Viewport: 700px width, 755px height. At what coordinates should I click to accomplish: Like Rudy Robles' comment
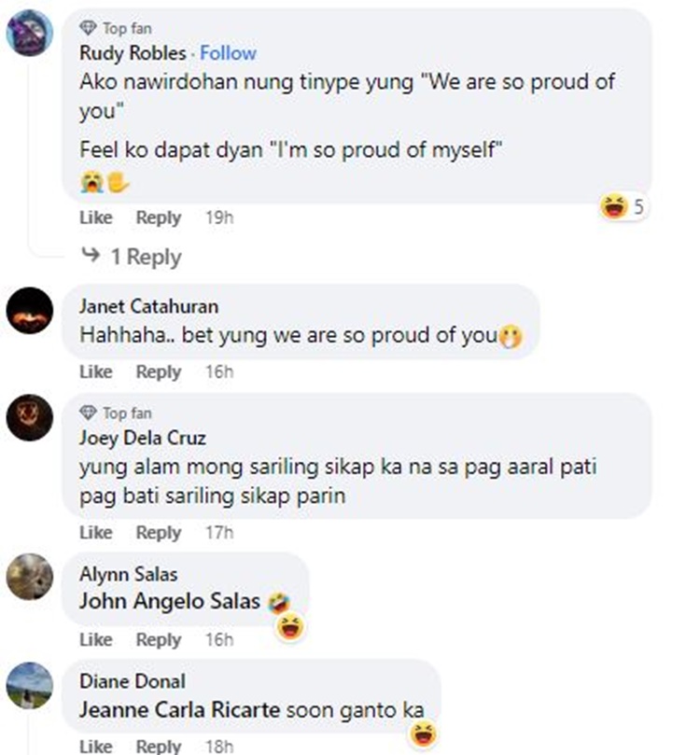pyautogui.click(x=96, y=217)
